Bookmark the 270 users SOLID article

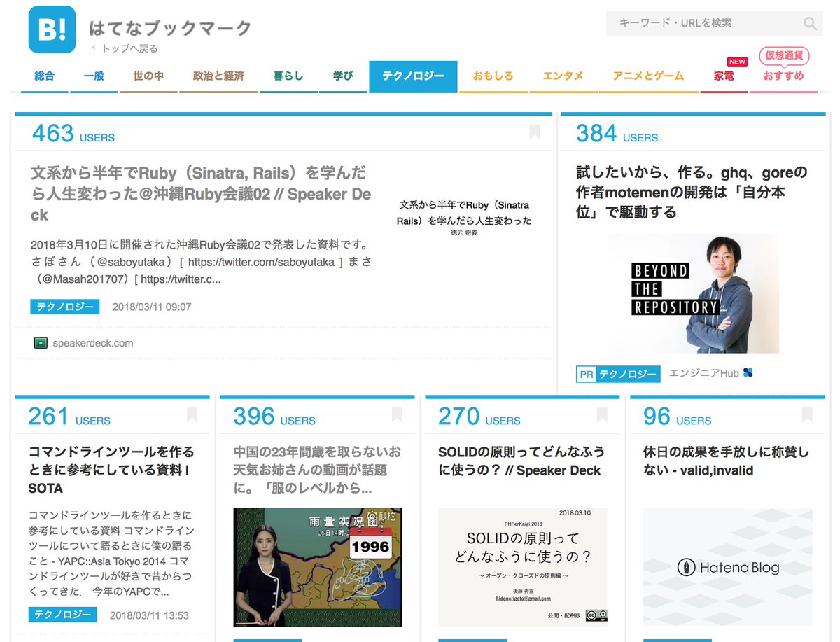[x=603, y=414]
